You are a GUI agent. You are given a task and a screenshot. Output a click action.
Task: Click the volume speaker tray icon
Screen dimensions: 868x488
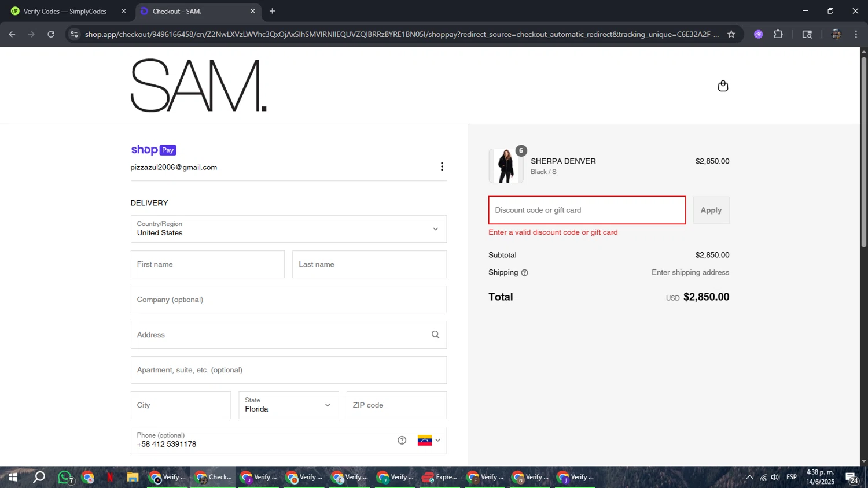click(775, 477)
